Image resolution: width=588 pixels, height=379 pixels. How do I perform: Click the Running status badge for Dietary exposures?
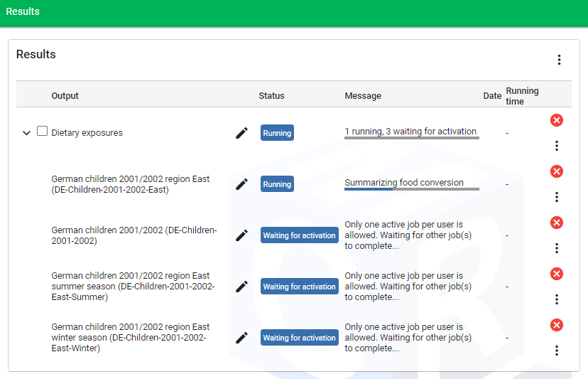[277, 133]
